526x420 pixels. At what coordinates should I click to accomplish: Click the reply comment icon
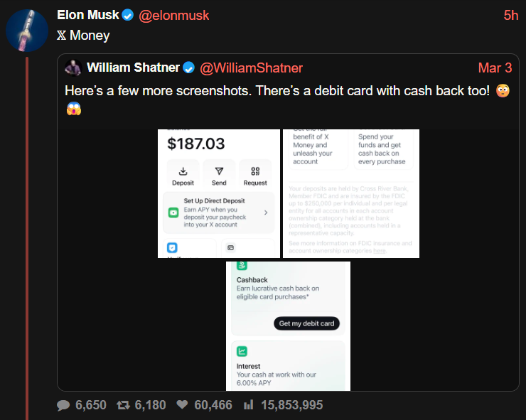point(63,405)
